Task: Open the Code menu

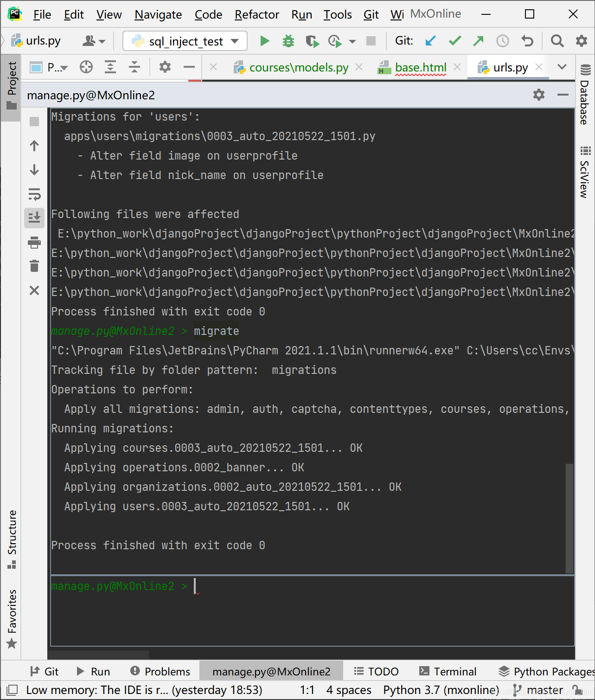Action: coord(208,14)
